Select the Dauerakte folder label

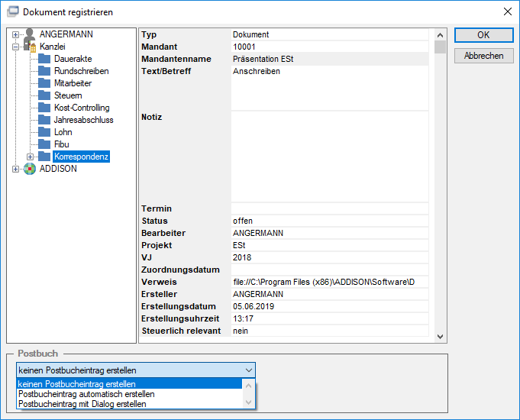pos(73,59)
